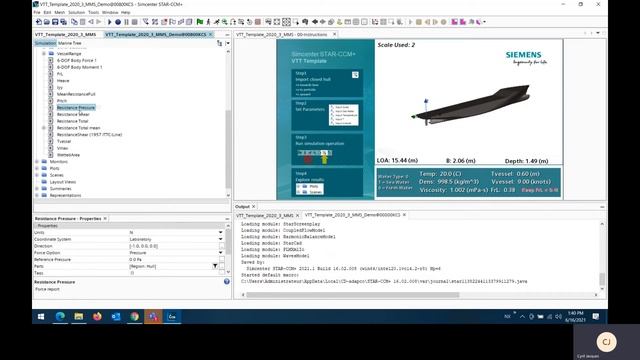Expand the Plots tree node
The height and width of the screenshot is (360, 640).
(x=37, y=168)
